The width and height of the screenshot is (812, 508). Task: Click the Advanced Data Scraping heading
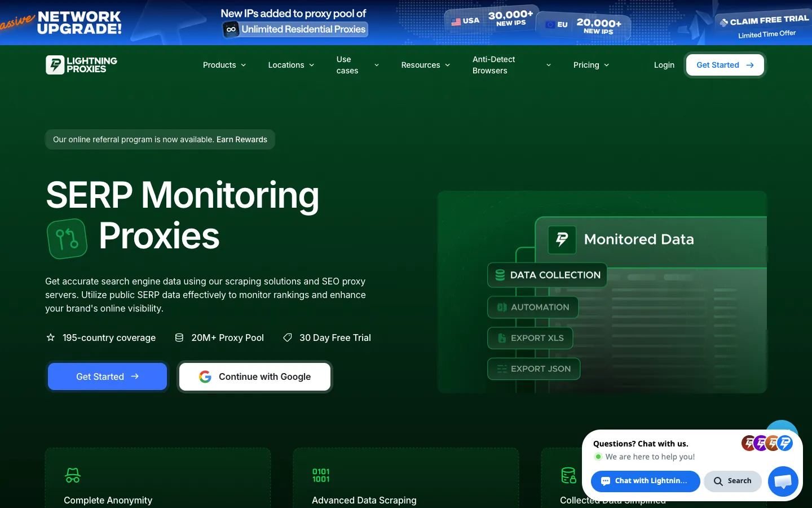click(364, 500)
